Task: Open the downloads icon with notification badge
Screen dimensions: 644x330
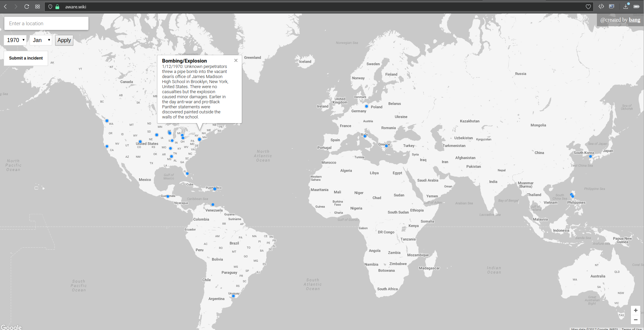Action: (626, 6)
